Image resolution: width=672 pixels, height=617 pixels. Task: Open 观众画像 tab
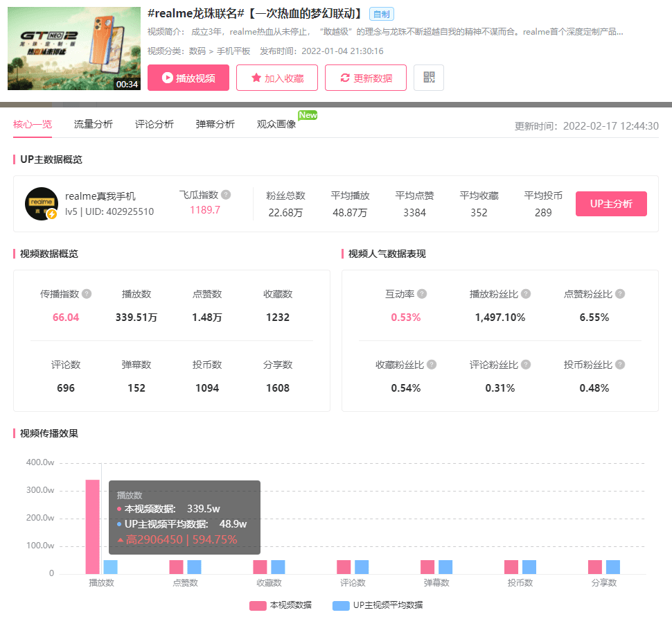point(276,124)
